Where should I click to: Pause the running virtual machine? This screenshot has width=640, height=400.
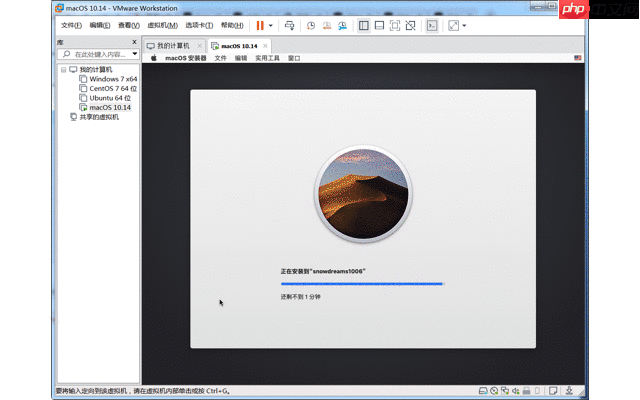click(260, 26)
